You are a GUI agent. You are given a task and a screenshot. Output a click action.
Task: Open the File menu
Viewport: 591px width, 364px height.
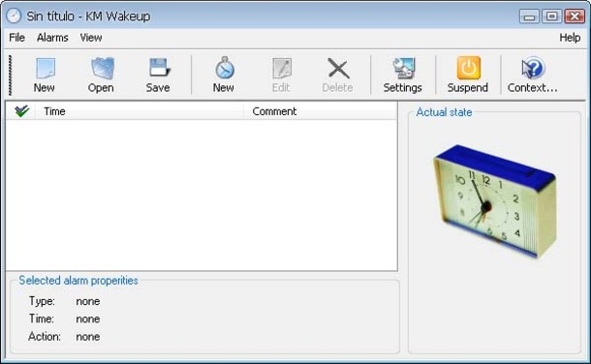pyautogui.click(x=17, y=38)
